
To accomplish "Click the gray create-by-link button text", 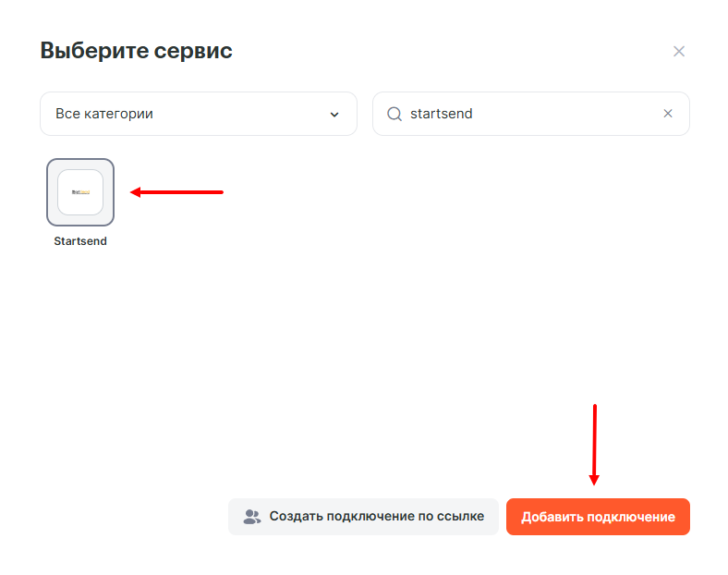I will pos(376,517).
